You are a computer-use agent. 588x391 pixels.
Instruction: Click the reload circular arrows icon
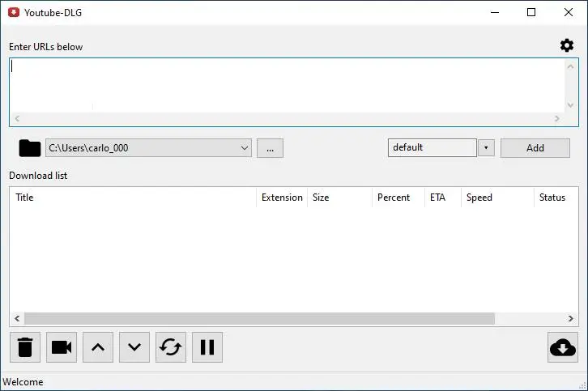coord(171,347)
